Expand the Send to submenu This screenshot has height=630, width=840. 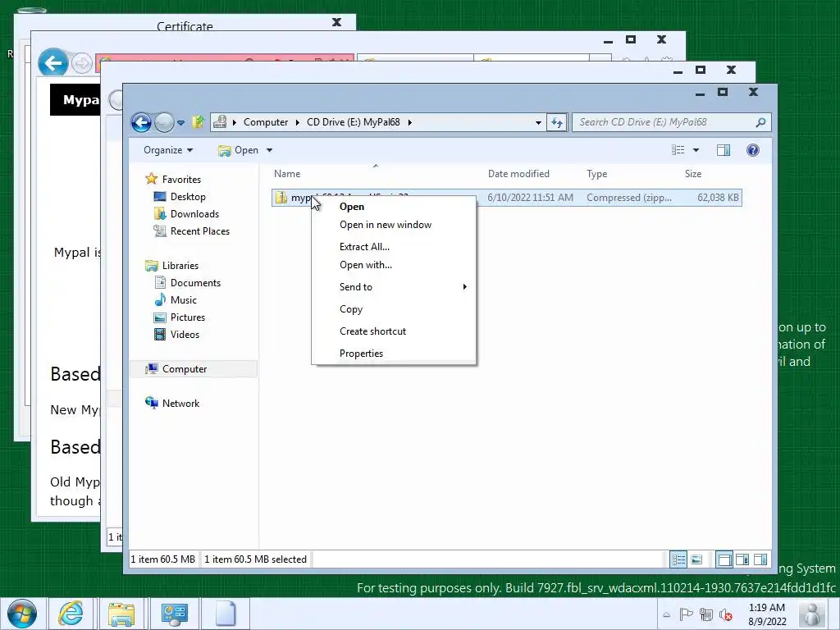point(394,287)
